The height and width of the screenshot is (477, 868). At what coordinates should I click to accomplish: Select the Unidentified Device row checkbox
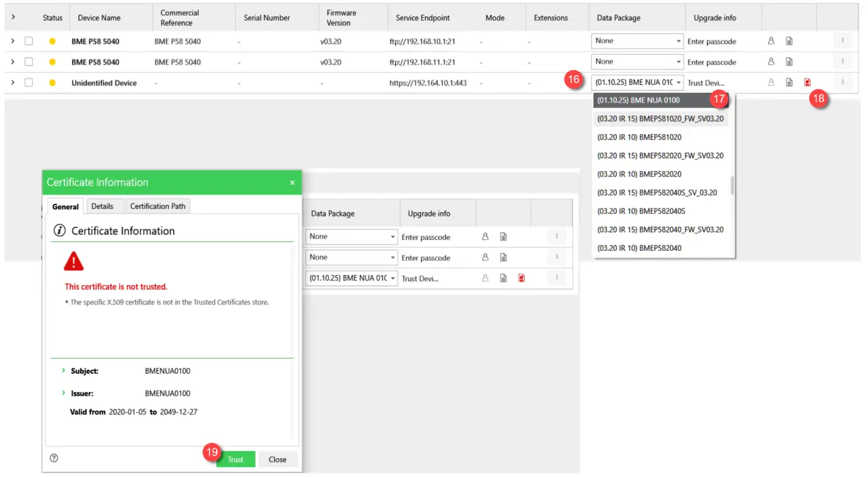click(29, 83)
